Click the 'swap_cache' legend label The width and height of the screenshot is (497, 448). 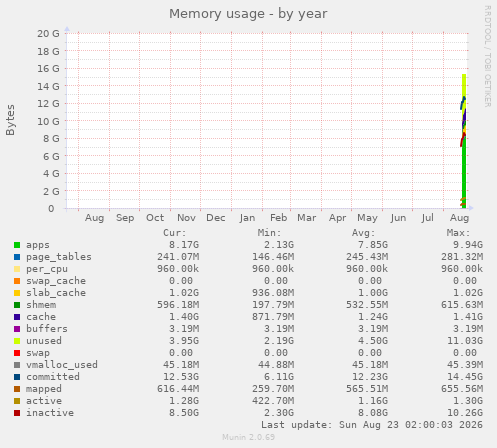pyautogui.click(x=56, y=281)
